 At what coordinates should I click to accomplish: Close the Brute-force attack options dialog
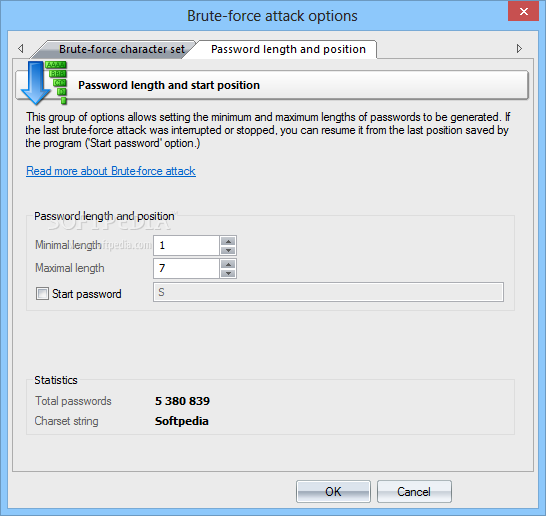coord(523,12)
